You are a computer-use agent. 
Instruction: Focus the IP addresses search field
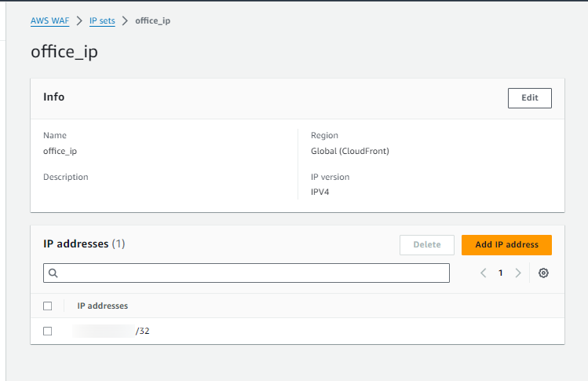tap(251, 273)
